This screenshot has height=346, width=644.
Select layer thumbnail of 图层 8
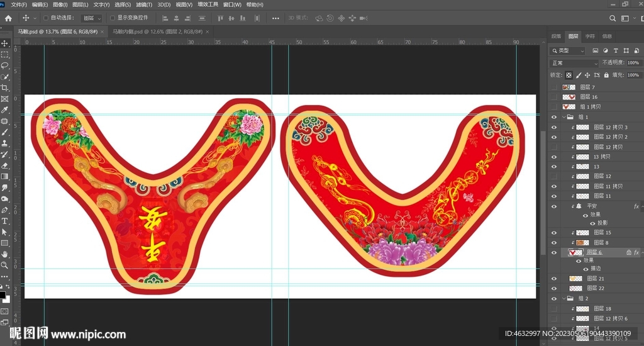click(582, 243)
